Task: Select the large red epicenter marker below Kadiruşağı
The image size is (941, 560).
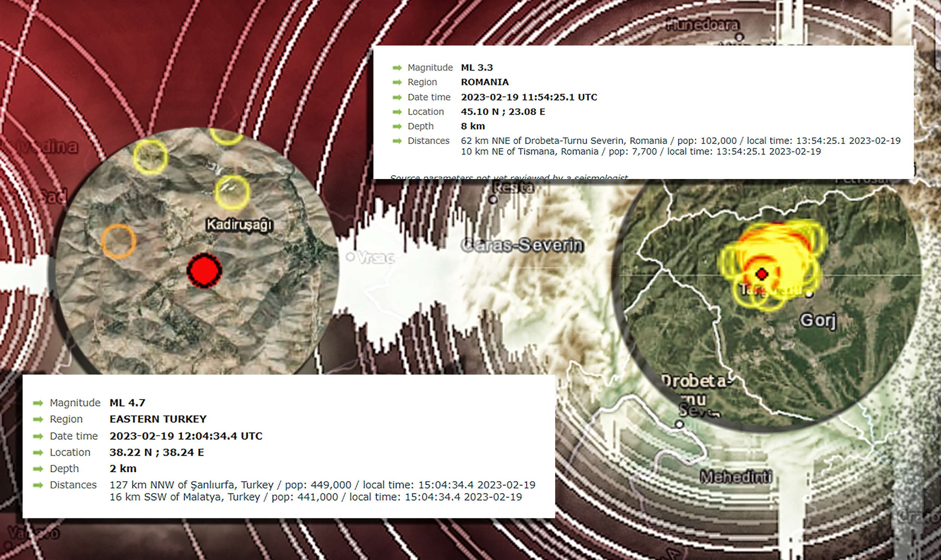Action: [x=204, y=270]
